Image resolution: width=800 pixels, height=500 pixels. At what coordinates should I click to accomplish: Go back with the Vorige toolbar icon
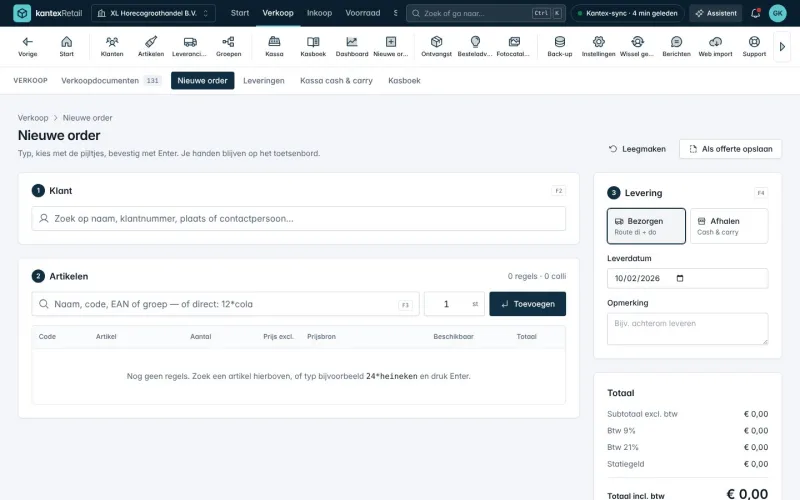[28, 46]
